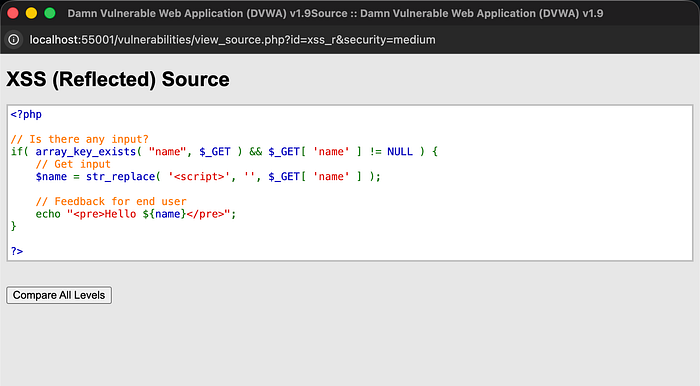Click the <pre>Hello string in echo line
Image resolution: width=700 pixels, height=386 pixels.
pyautogui.click(x=105, y=214)
